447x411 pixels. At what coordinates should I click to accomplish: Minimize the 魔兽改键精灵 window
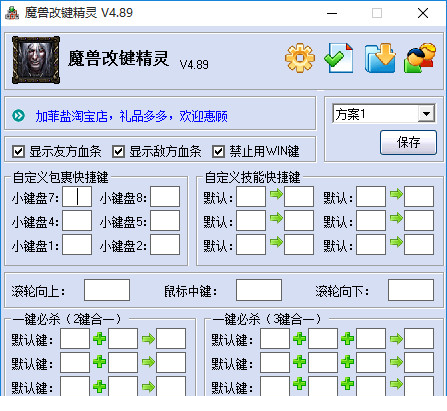point(332,13)
